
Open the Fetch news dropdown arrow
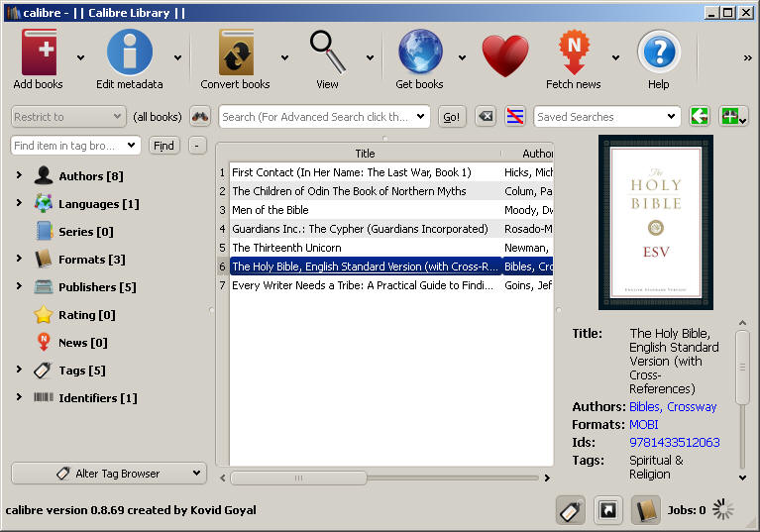click(615, 58)
